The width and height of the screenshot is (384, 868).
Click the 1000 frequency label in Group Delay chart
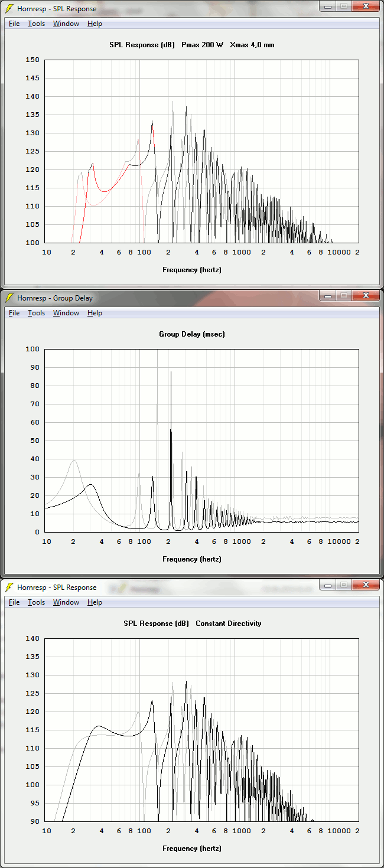click(242, 541)
